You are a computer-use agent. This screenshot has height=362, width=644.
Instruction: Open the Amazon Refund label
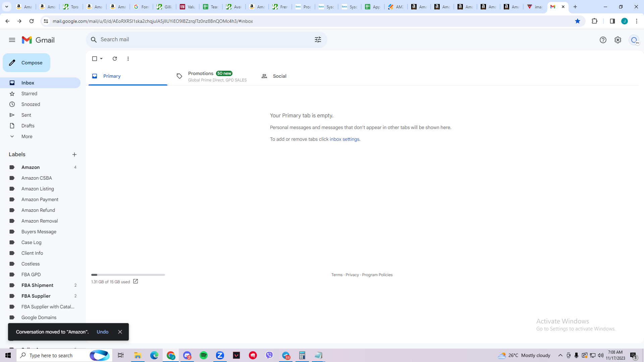pyautogui.click(x=40, y=210)
